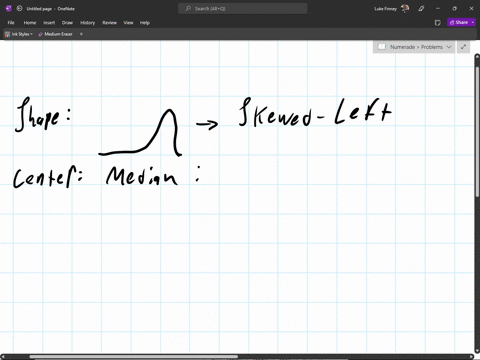Click the notebook icon in Numerade > Problems box
The image size is (480, 360).
pos(382,47)
